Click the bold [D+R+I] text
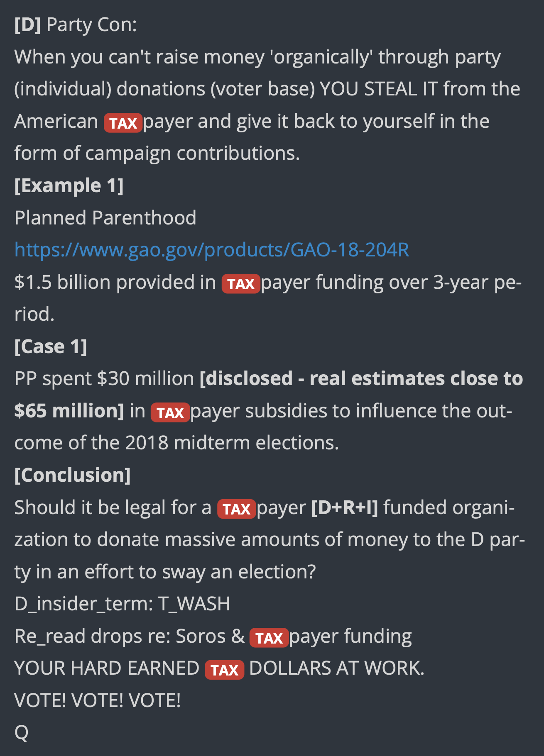 345,507
